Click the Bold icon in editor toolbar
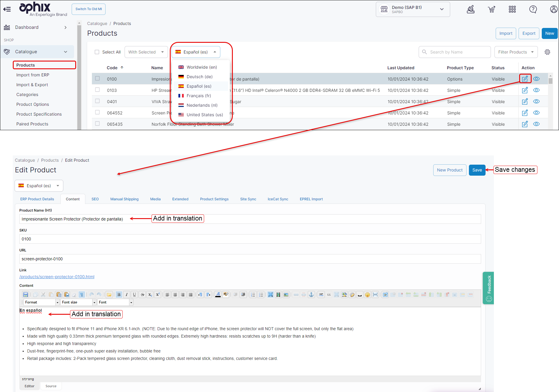This screenshot has height=392, width=559. point(119,295)
